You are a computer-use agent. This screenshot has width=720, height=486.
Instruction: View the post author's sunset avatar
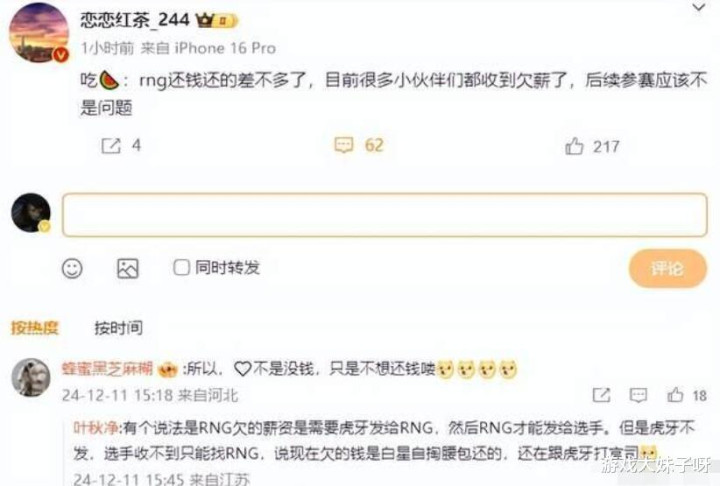tap(39, 32)
